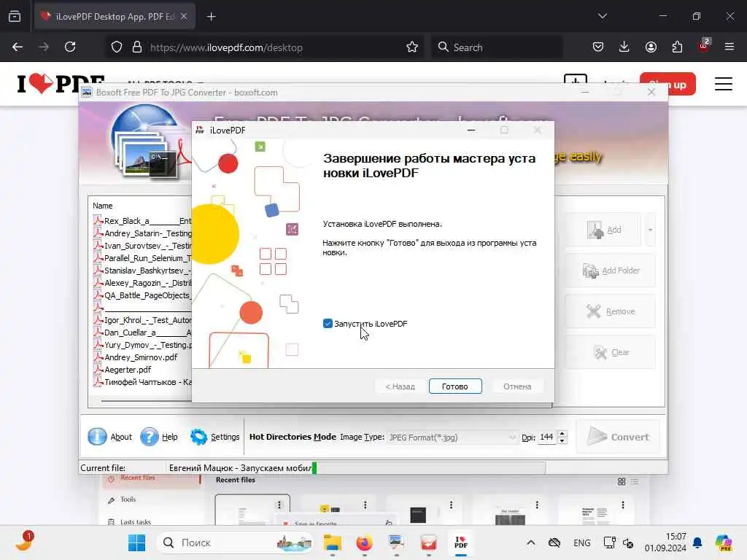747x560 pixels.
Task: Open Firefox Extensions puzzle icon
Action: [677, 47]
